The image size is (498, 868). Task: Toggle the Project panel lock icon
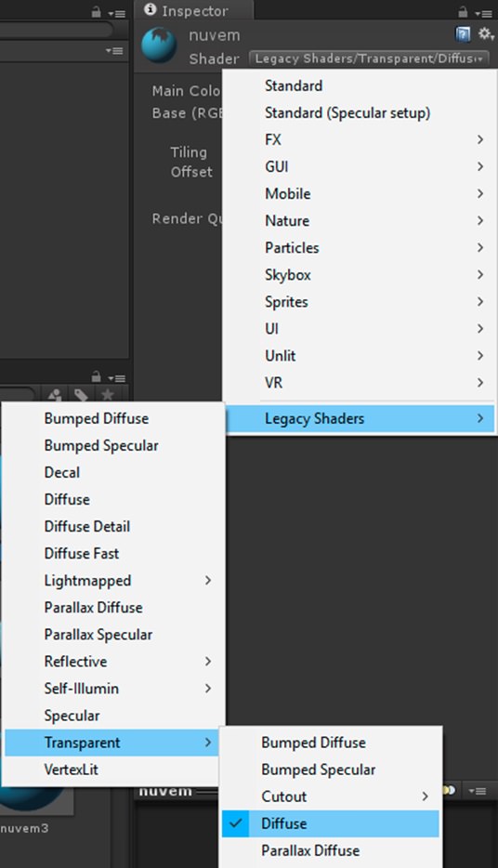point(96,377)
